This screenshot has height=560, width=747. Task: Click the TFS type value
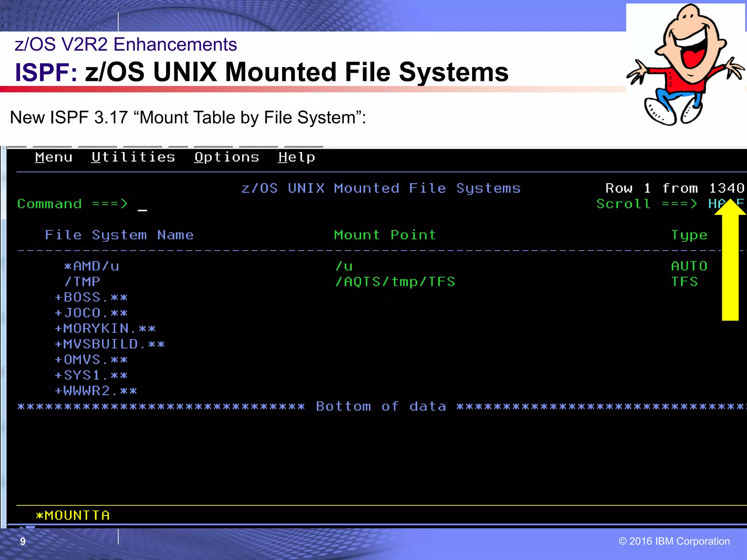pyautogui.click(x=685, y=282)
